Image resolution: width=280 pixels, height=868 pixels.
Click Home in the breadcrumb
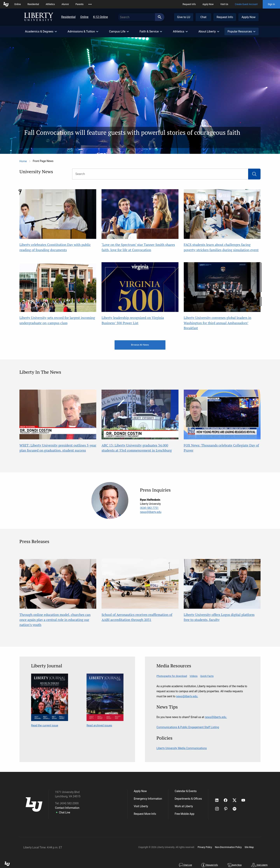(23, 161)
